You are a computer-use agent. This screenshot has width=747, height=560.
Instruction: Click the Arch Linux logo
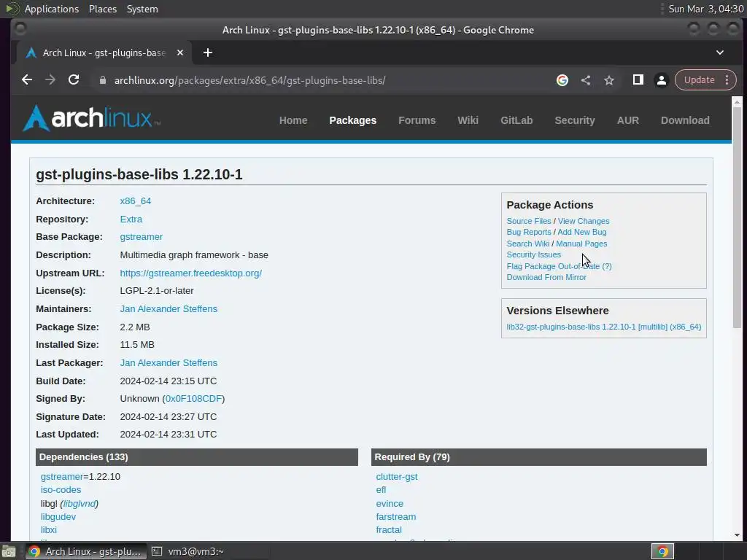tap(91, 118)
